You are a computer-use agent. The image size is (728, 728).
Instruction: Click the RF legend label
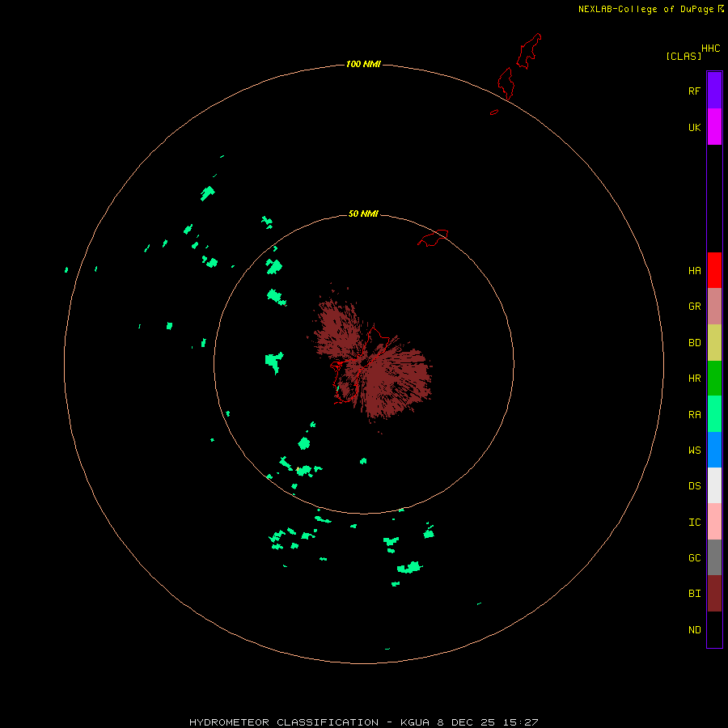pos(694,91)
